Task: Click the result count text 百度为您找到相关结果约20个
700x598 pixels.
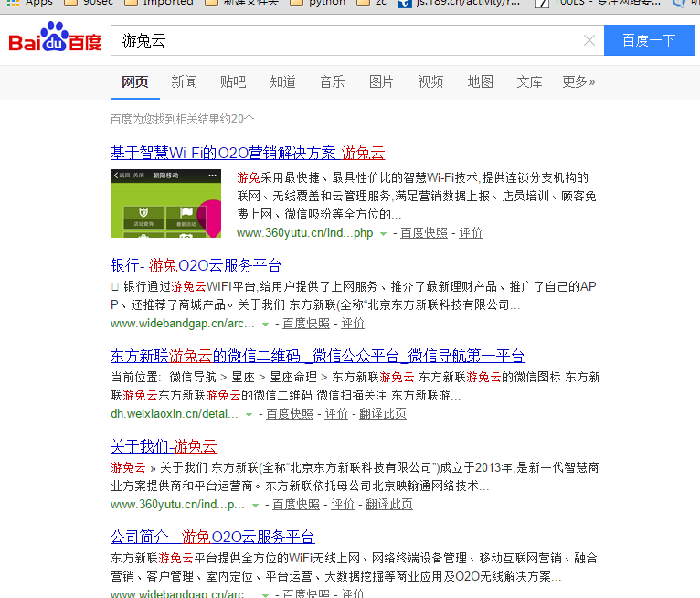Action: (182, 119)
